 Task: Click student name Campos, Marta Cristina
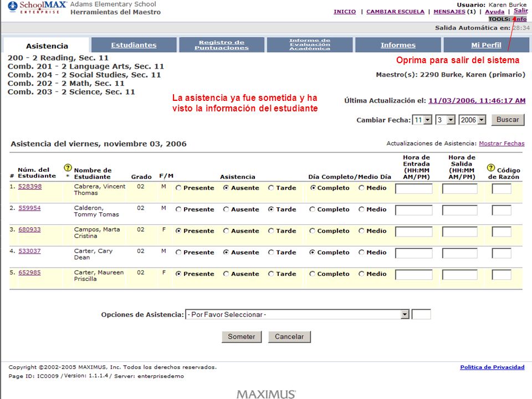[96, 233]
